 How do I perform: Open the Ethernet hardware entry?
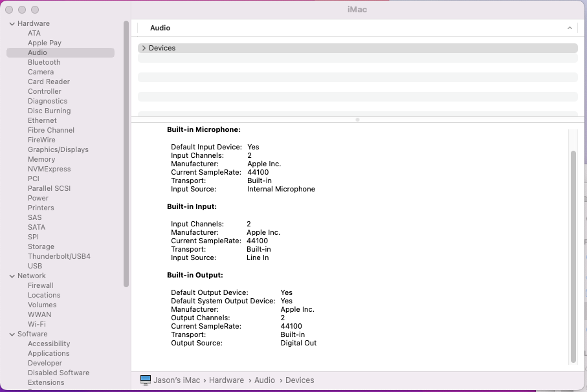(x=42, y=120)
